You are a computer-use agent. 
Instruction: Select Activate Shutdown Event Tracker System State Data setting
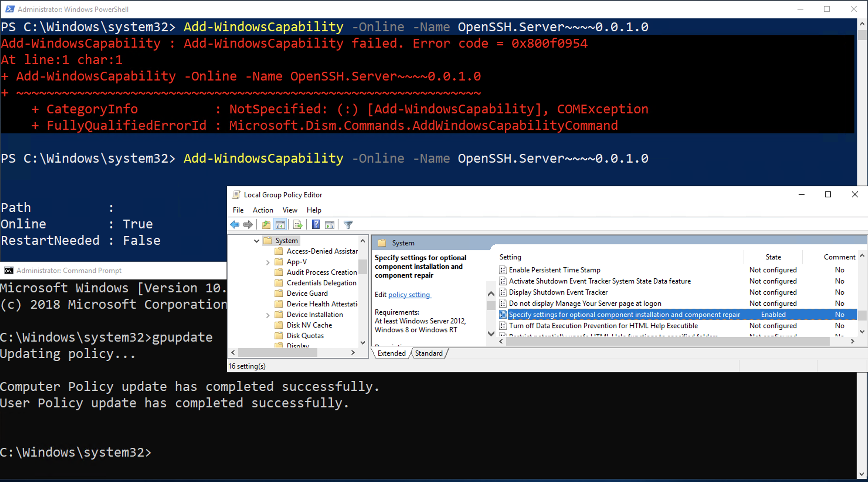600,281
